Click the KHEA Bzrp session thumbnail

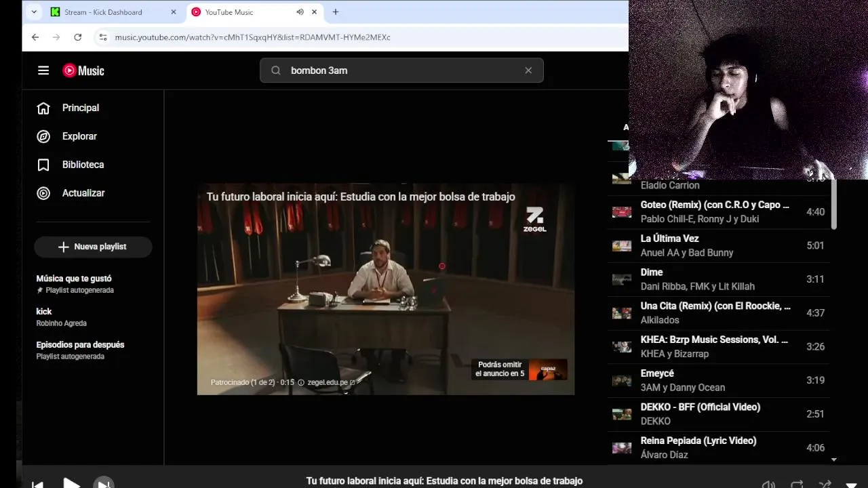click(x=622, y=346)
